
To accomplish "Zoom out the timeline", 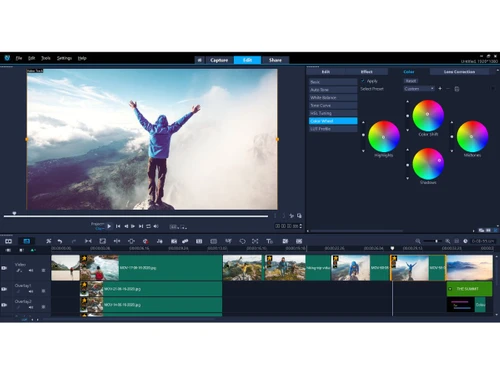I will click(x=418, y=241).
